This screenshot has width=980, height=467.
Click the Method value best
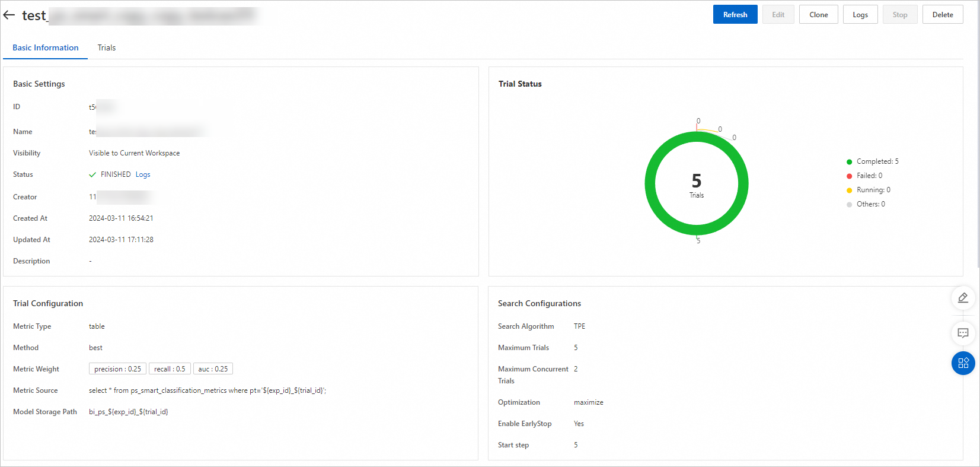(x=95, y=348)
